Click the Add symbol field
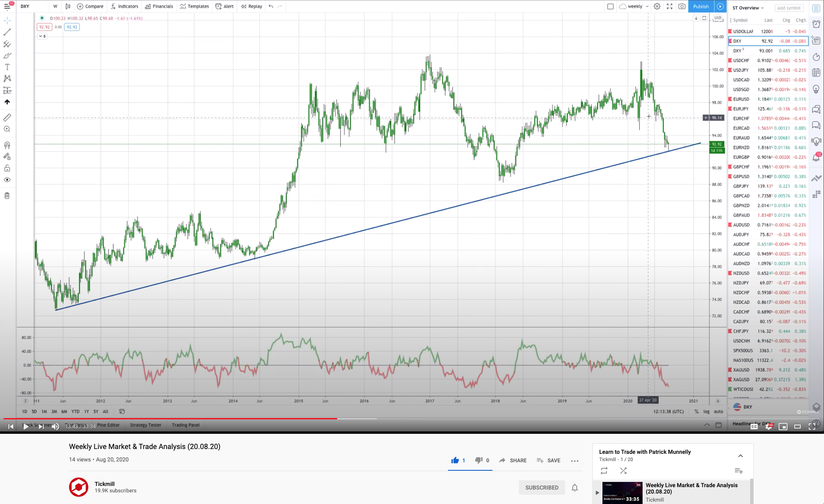Screen dimensions: 824x504 coord(789,8)
